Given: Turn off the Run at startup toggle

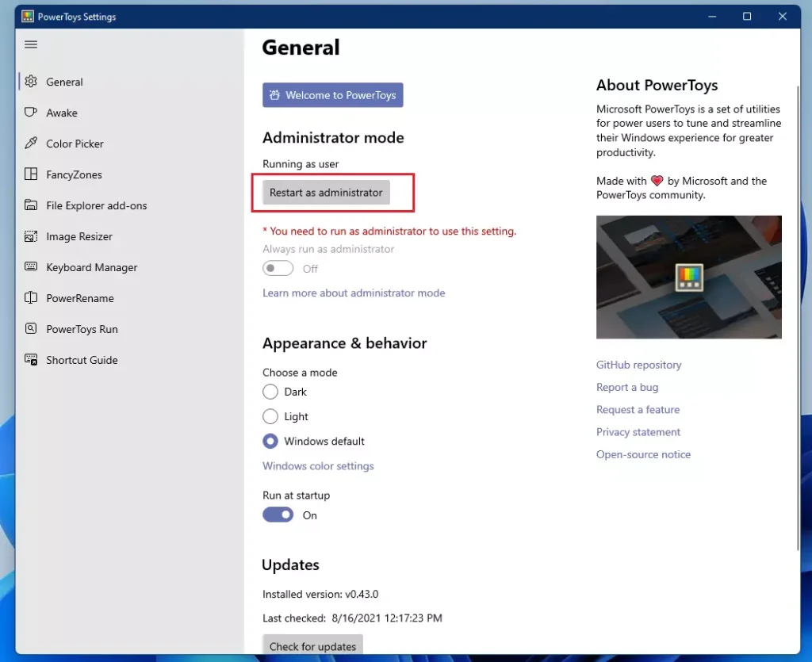Looking at the screenshot, I should coord(278,515).
